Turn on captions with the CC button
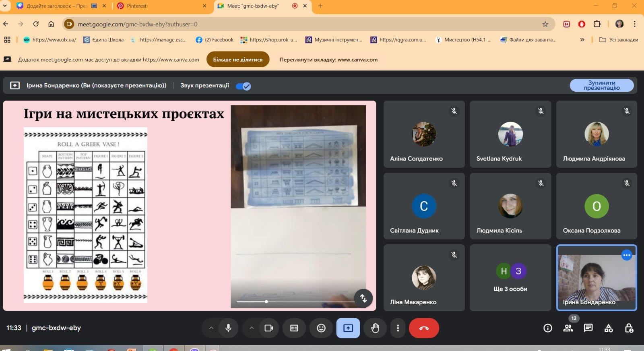The image size is (644, 351). click(x=294, y=328)
